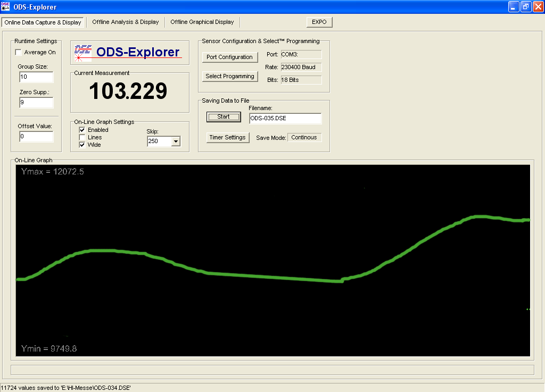Select the Online Data Capture & Display tab

pos(43,22)
